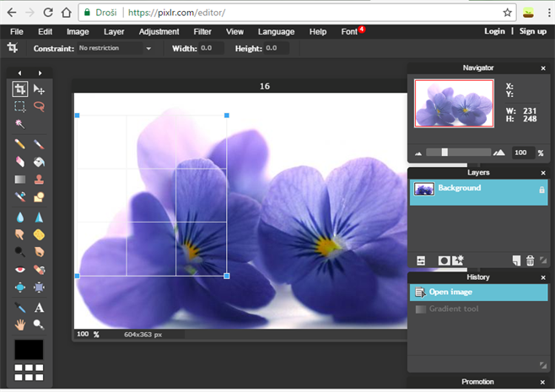
Task: Select the Gradient tool
Action: 20,179
